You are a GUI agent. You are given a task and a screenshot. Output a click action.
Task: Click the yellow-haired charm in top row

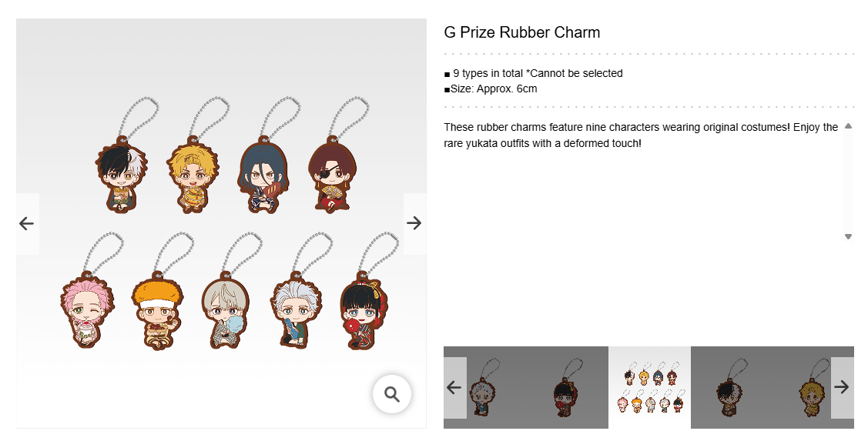[192, 175]
